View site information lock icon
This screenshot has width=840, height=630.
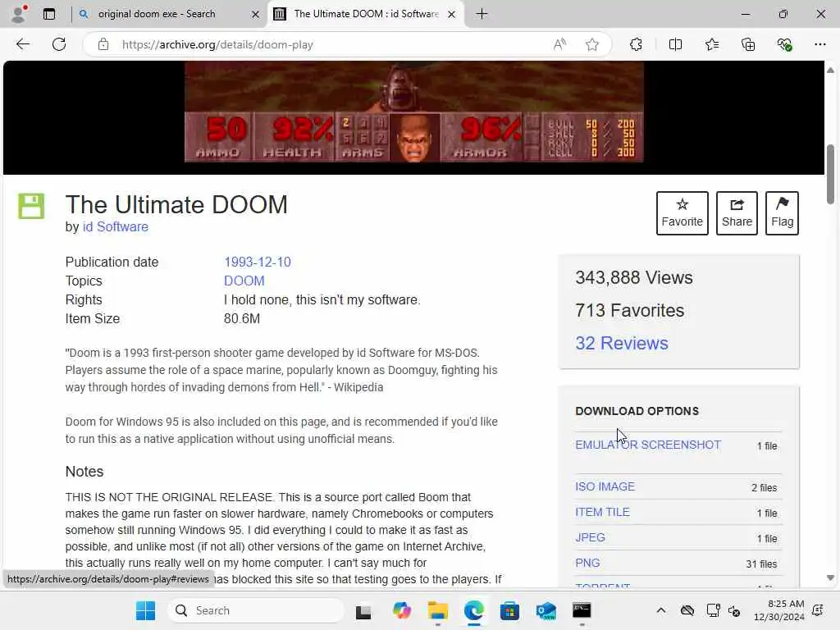click(103, 44)
